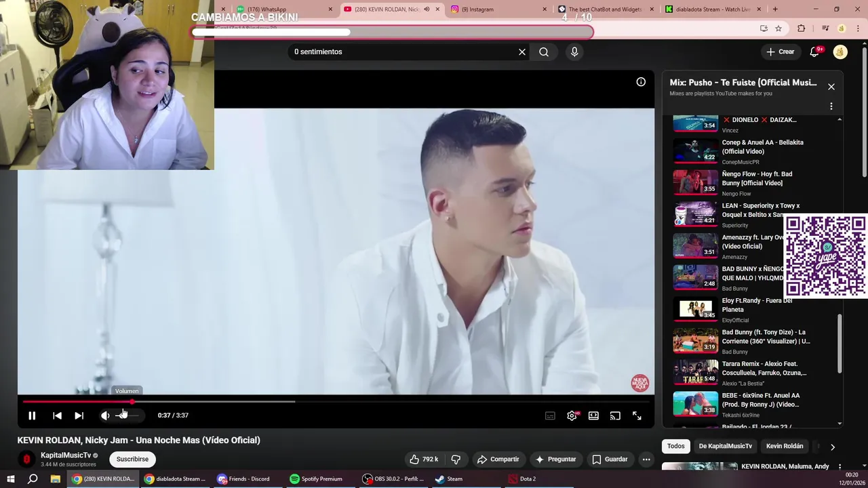The image size is (868, 488).
Task: Show more filter chips arrow
Action: pyautogui.click(x=833, y=447)
